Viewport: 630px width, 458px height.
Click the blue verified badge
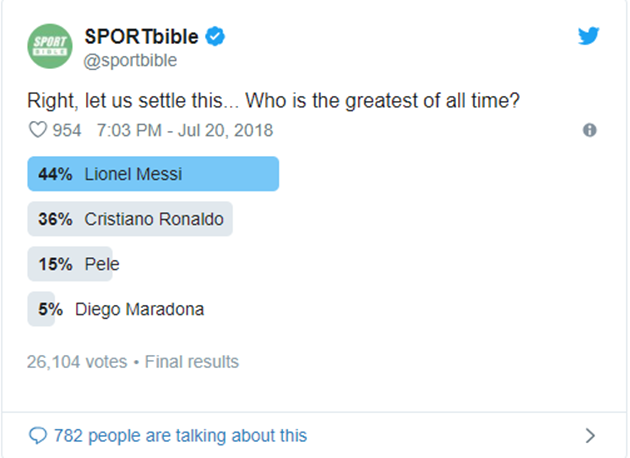(x=215, y=37)
